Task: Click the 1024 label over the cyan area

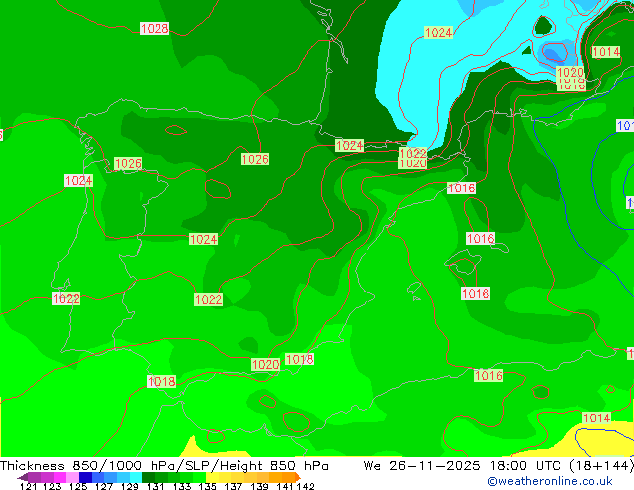Action: 438,32
